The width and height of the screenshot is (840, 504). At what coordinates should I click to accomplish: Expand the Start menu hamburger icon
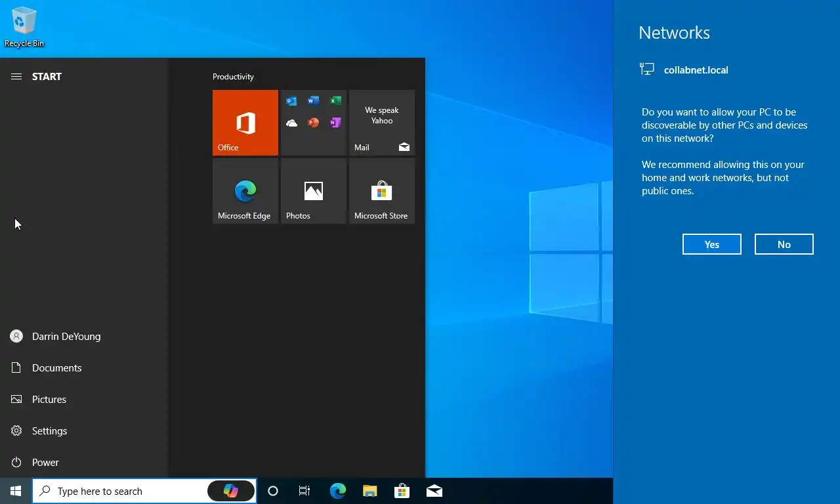pyautogui.click(x=16, y=77)
